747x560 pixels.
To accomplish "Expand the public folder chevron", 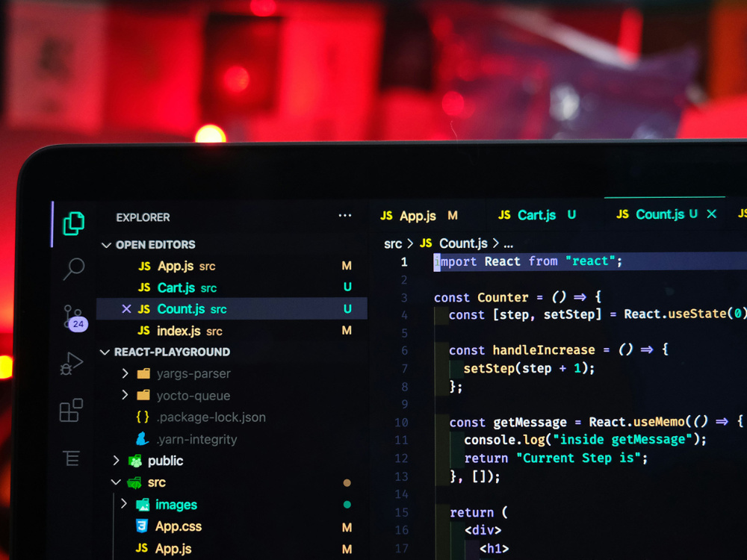I will 116,461.
